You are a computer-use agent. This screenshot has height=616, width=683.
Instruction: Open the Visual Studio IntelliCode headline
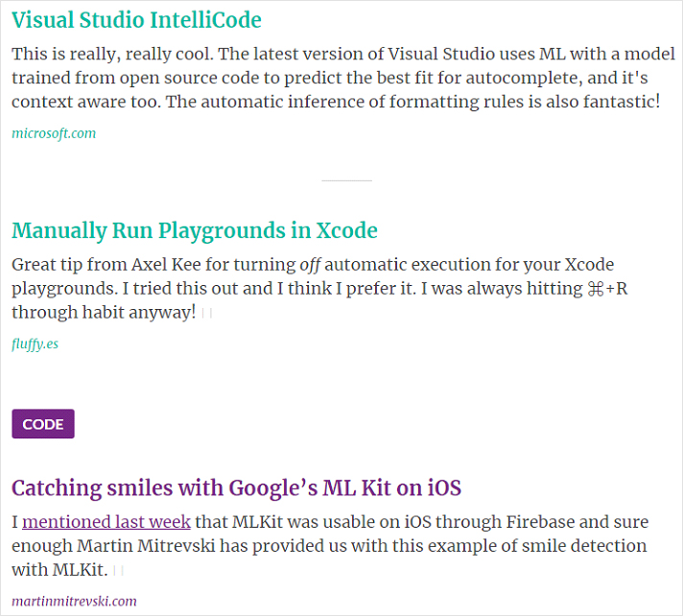pyautogui.click(x=136, y=20)
